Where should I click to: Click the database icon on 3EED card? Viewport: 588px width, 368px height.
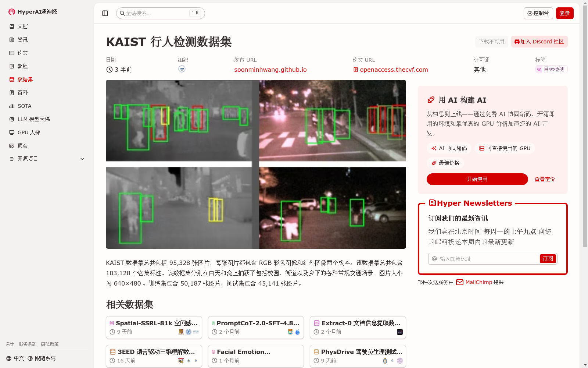tap(113, 352)
